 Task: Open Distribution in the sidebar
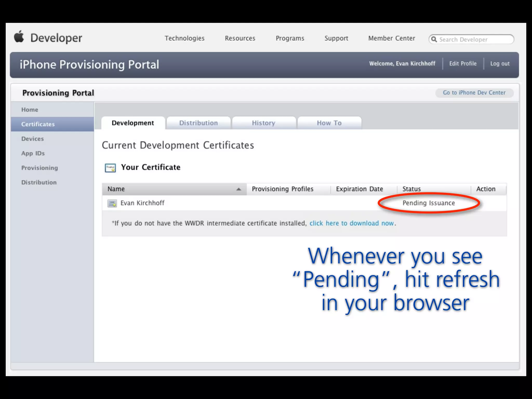click(x=52, y=182)
